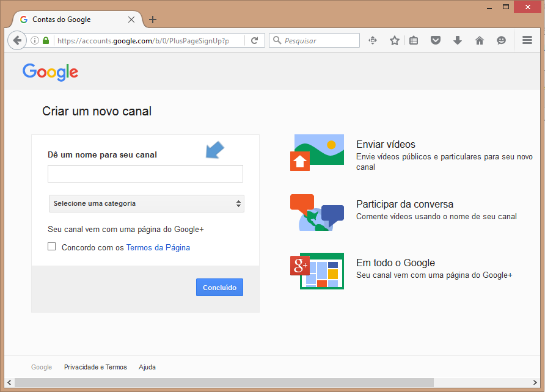Click the Google footer link
The width and height of the screenshot is (545, 392).
point(42,367)
